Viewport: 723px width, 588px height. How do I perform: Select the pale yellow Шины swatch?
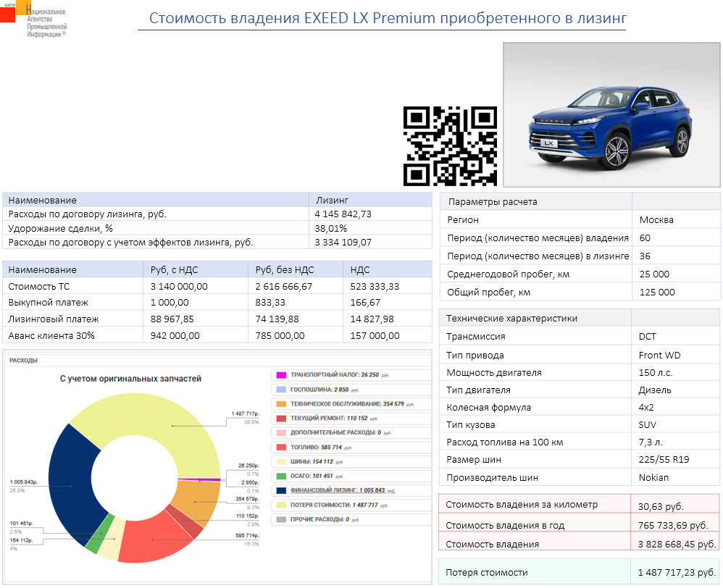coord(281,462)
